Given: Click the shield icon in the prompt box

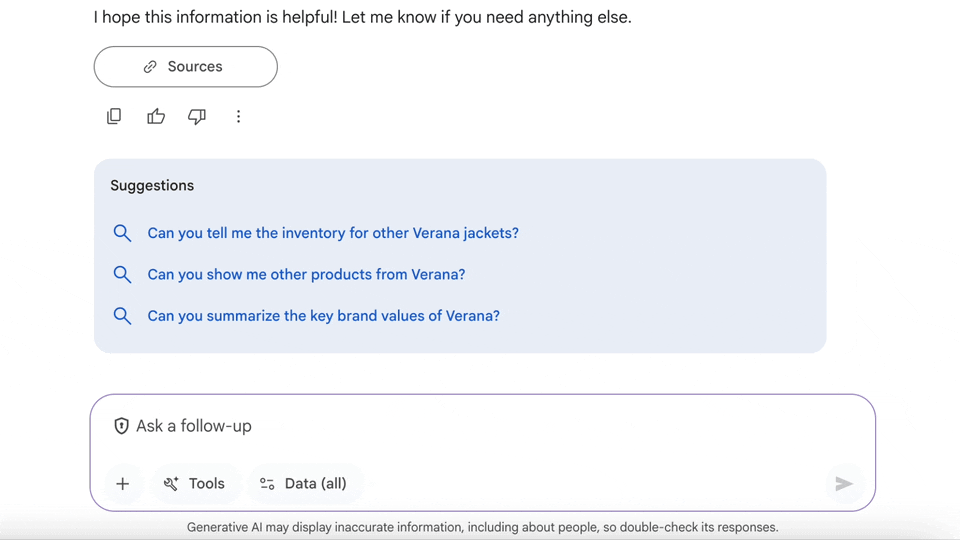Looking at the screenshot, I should tap(121, 426).
